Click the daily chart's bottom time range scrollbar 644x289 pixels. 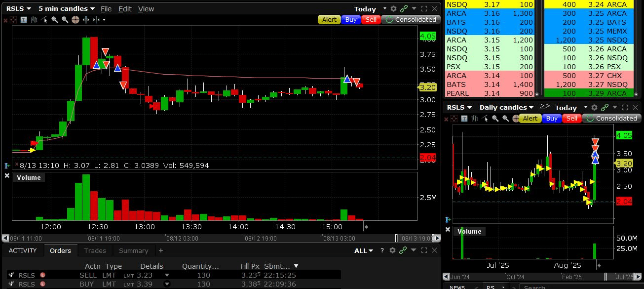543,277
